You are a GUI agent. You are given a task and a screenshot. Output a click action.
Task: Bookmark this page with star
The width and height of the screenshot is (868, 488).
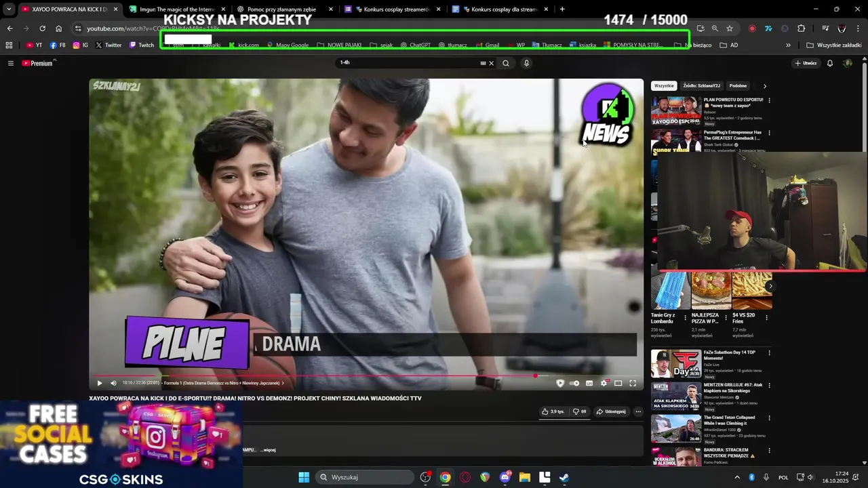click(x=730, y=28)
